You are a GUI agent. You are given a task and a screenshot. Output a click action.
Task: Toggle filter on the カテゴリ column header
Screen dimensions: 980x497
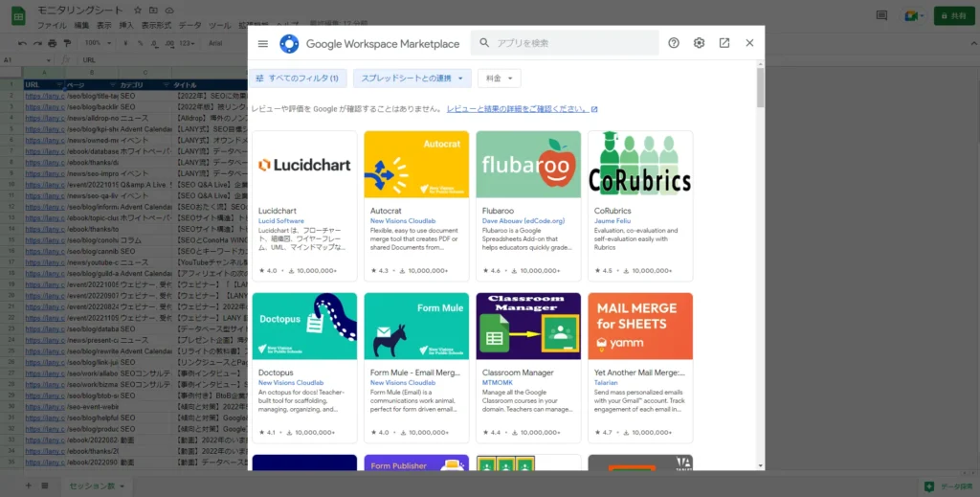click(166, 85)
